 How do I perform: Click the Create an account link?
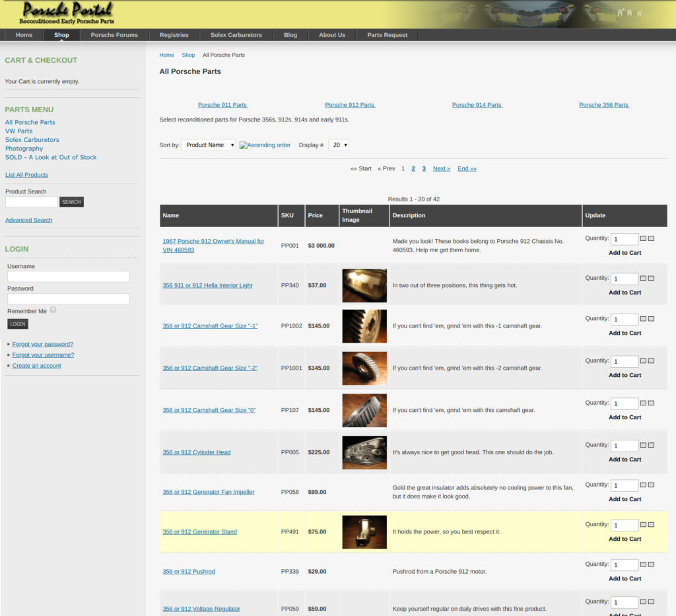[x=37, y=366]
